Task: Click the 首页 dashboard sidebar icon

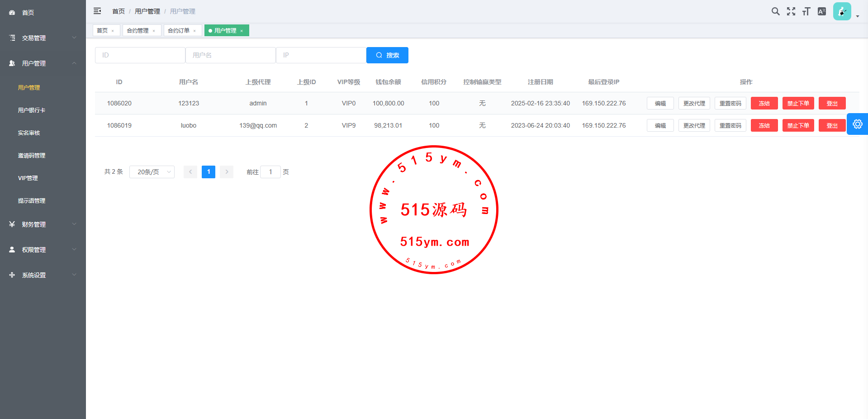Action: [x=12, y=13]
